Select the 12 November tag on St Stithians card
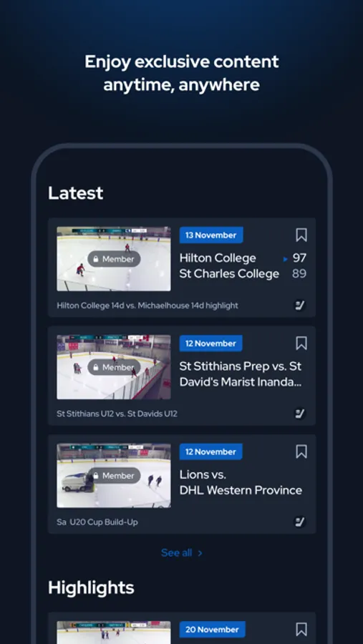Screen dimensions: 363x644 click(211, 343)
